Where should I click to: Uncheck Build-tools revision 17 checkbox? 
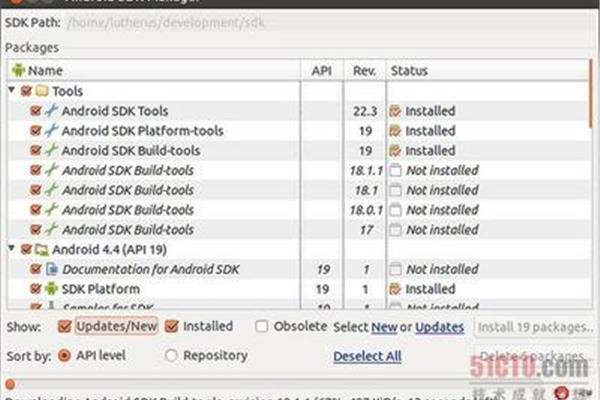[36, 230]
